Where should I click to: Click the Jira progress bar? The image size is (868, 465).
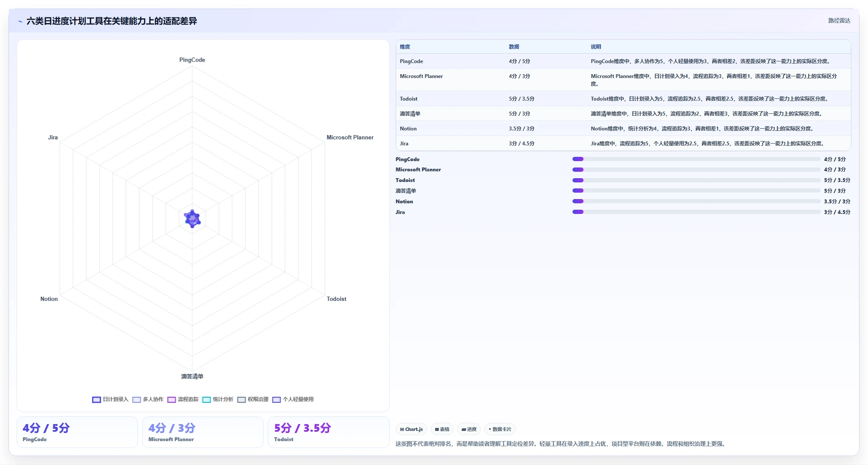696,212
